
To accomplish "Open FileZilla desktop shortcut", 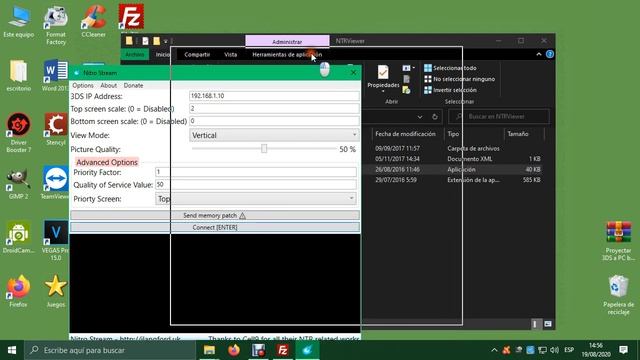I will coord(131,17).
